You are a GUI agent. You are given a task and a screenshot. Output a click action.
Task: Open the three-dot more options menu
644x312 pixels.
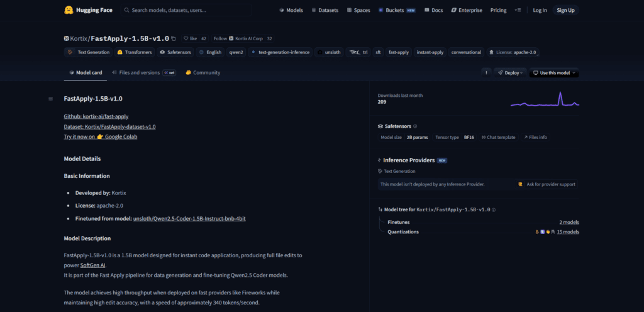pos(486,73)
